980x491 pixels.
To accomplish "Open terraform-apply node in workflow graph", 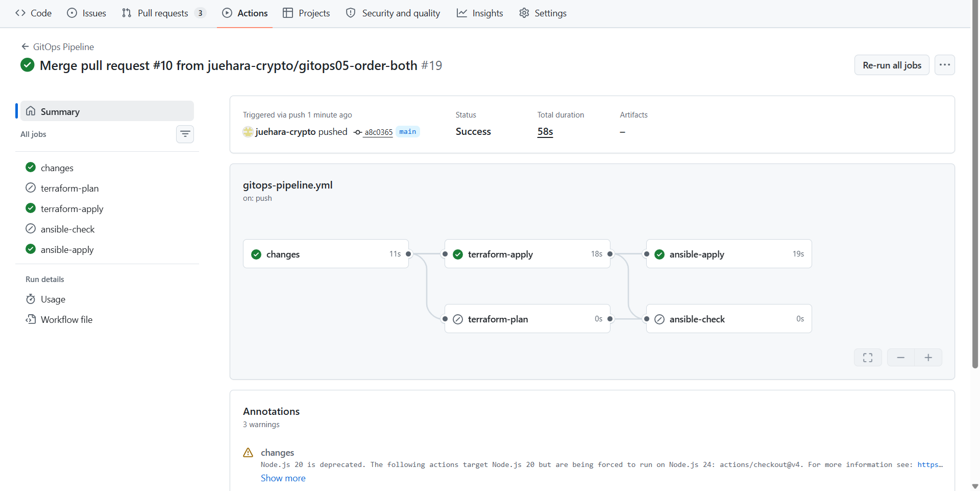I will pos(527,254).
